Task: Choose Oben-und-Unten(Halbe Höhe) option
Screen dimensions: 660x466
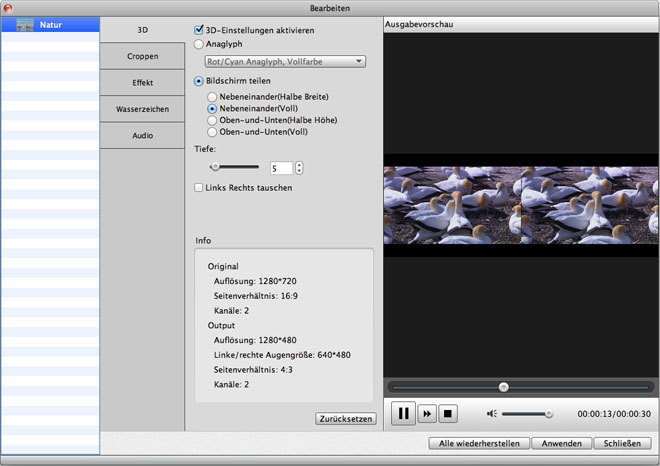Action: (x=212, y=121)
